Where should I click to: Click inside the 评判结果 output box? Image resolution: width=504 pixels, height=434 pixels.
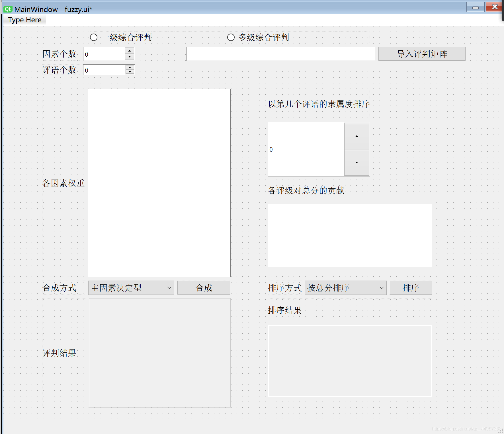[x=159, y=353]
